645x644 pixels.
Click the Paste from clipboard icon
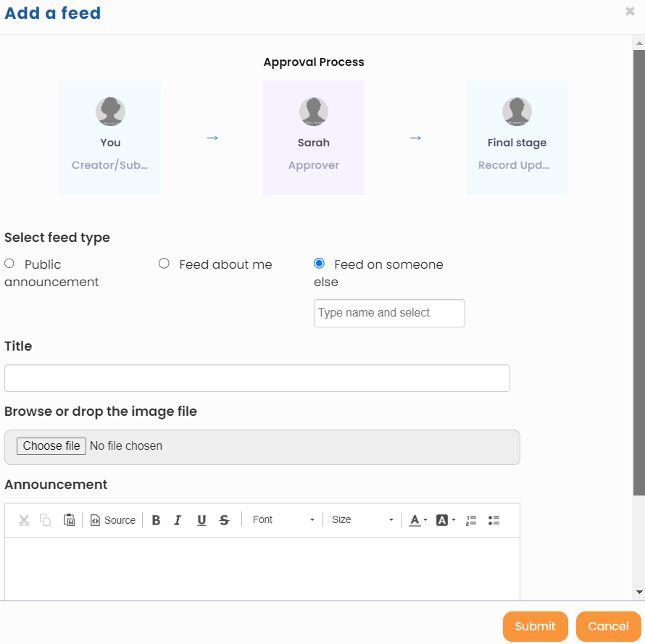69,519
